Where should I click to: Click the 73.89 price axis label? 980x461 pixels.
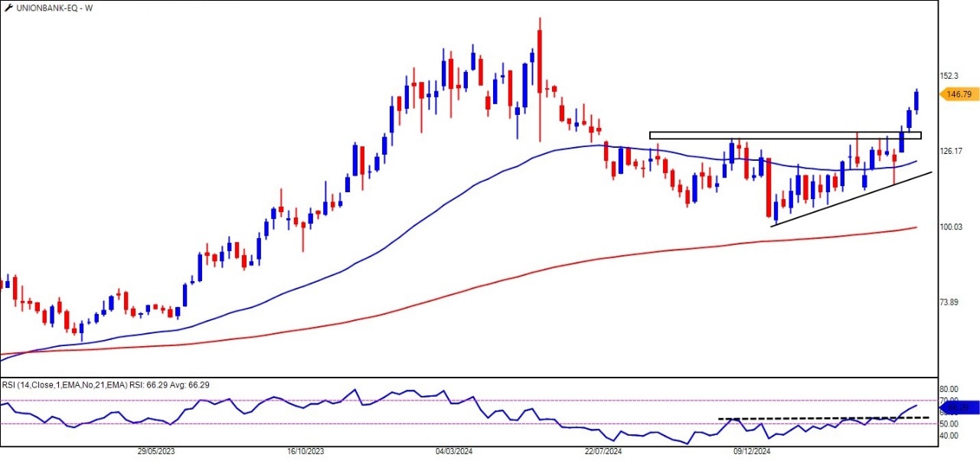[949, 302]
